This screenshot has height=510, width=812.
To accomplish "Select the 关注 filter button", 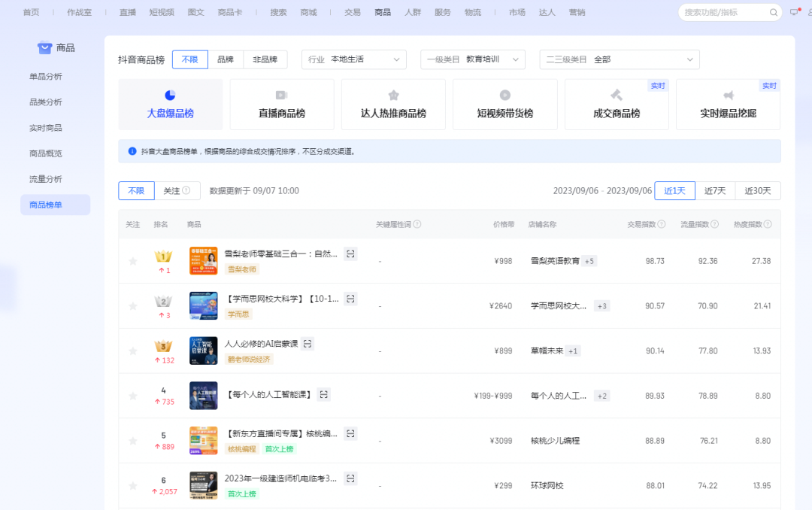I will (177, 191).
